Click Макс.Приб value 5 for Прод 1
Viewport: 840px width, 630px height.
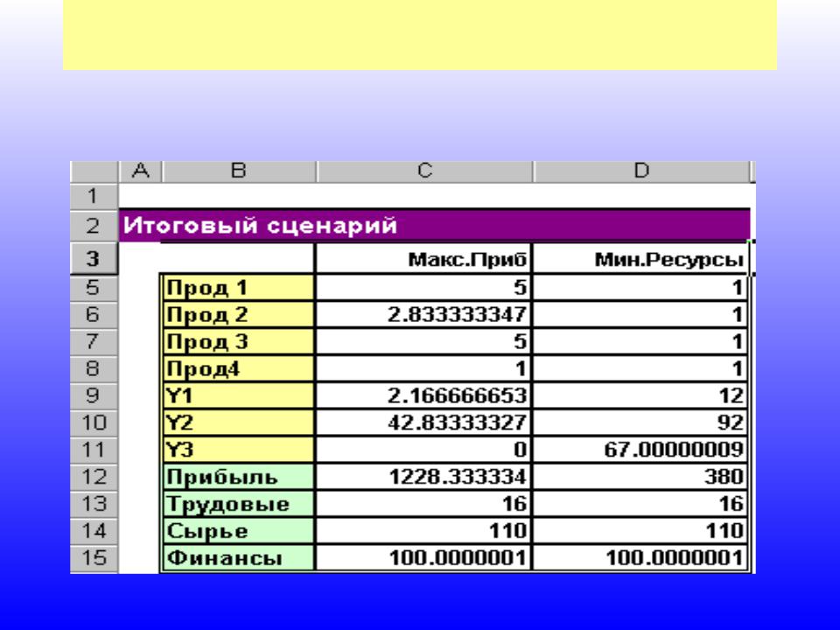[424, 288]
